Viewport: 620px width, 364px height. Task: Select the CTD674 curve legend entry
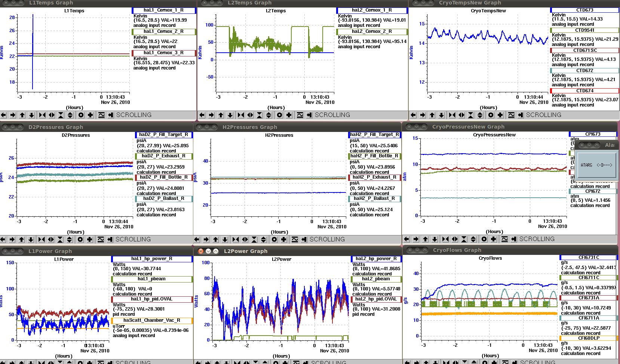[585, 91]
